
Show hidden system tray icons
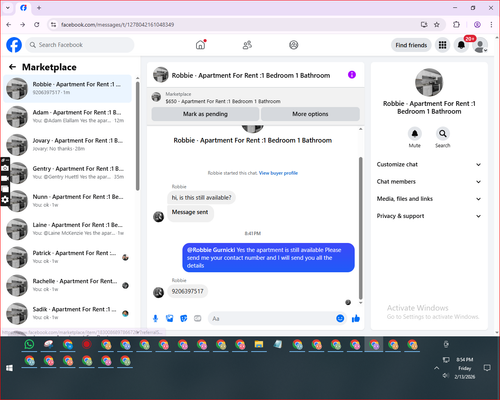pos(436,368)
